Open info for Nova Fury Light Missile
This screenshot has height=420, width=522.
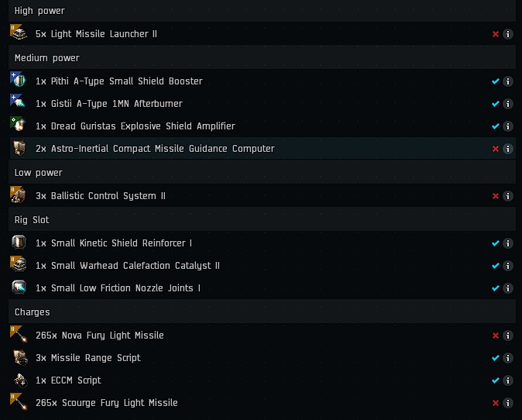click(x=508, y=336)
